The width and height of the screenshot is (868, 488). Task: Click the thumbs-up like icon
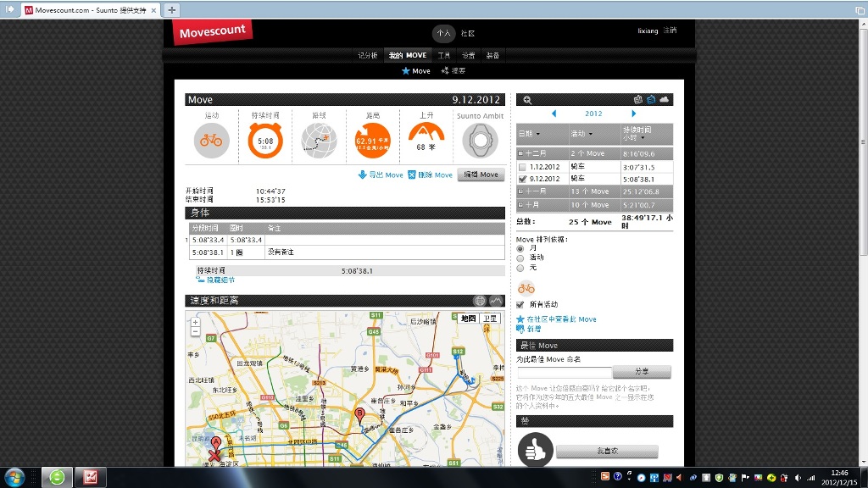[535, 451]
